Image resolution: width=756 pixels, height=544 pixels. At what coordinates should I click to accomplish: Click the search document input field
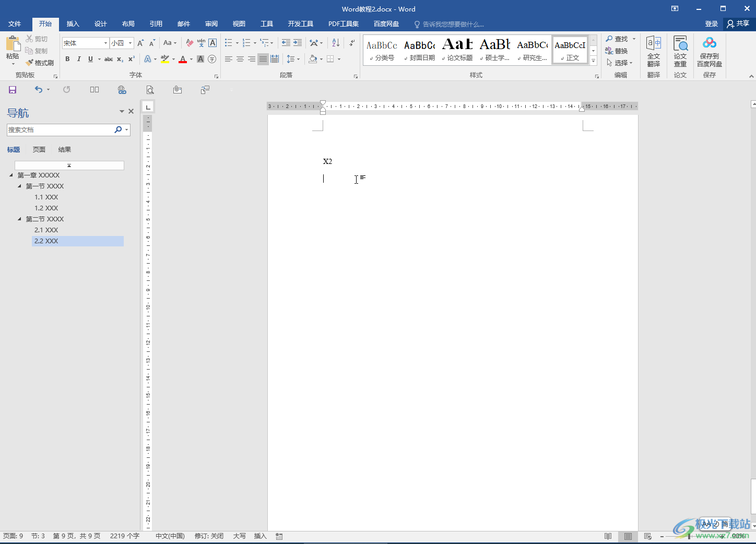[60, 129]
